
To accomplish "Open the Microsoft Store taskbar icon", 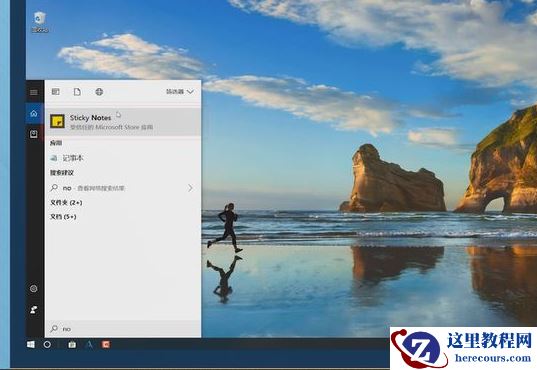I will (x=72, y=345).
